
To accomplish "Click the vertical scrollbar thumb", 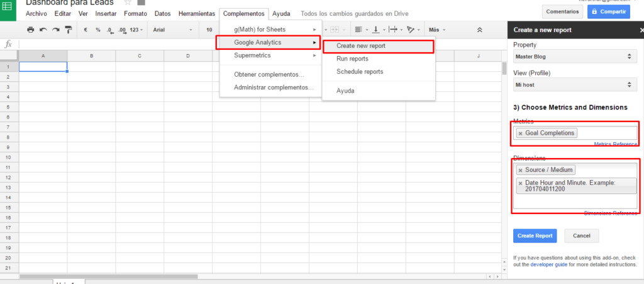I will coord(504,68).
